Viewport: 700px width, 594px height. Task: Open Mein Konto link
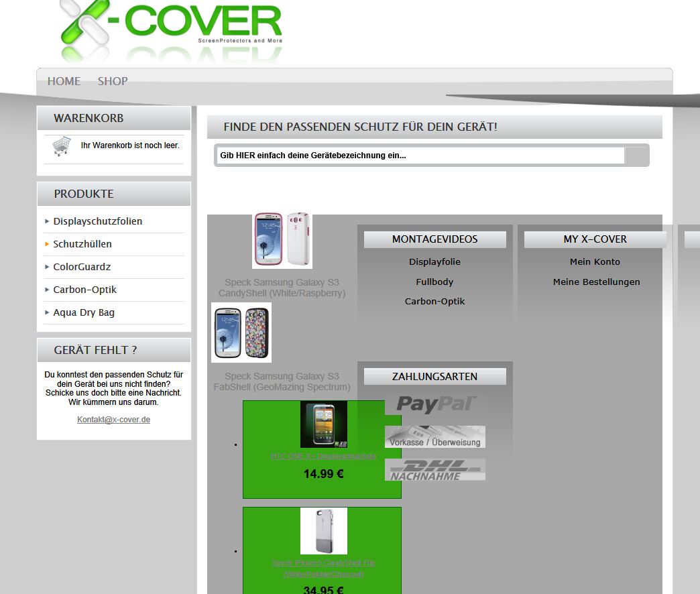(x=595, y=262)
